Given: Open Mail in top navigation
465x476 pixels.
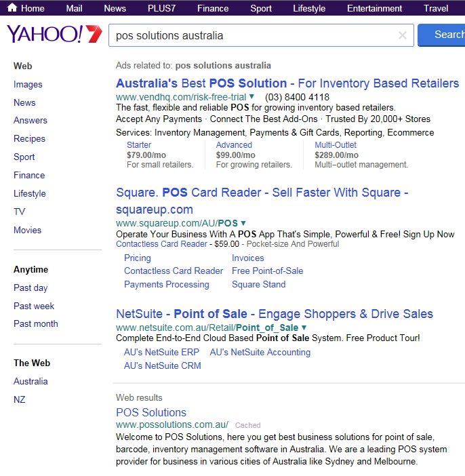Looking at the screenshot, I should click(74, 8).
